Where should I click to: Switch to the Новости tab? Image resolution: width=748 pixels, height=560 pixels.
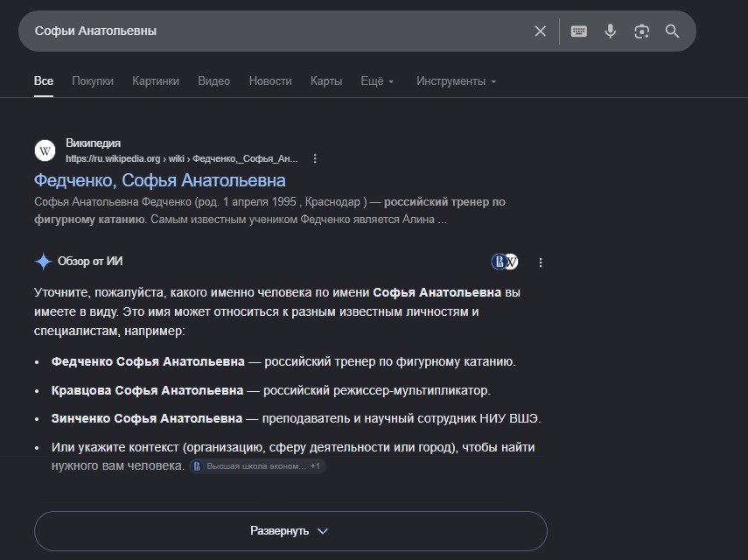pyautogui.click(x=270, y=81)
